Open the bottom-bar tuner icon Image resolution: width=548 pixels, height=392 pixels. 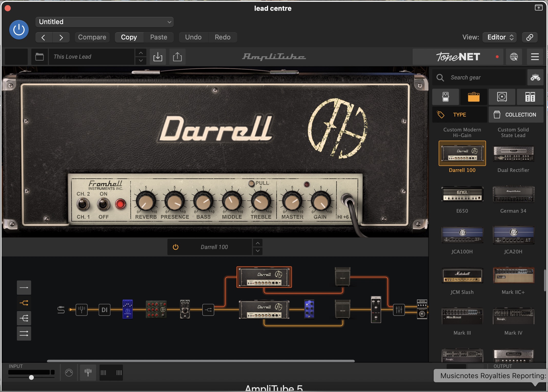(x=88, y=372)
